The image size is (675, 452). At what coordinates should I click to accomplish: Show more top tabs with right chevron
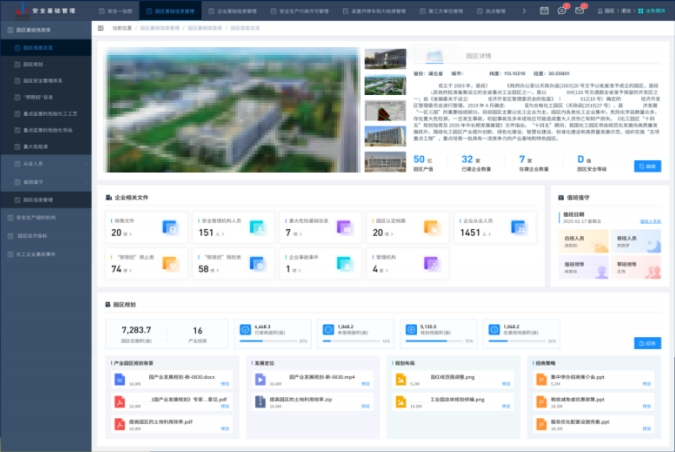click(524, 11)
